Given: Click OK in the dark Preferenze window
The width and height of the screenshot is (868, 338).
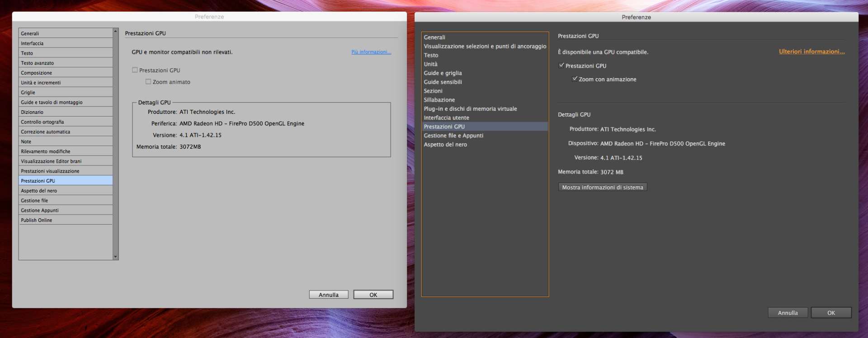Looking at the screenshot, I should coord(831,313).
